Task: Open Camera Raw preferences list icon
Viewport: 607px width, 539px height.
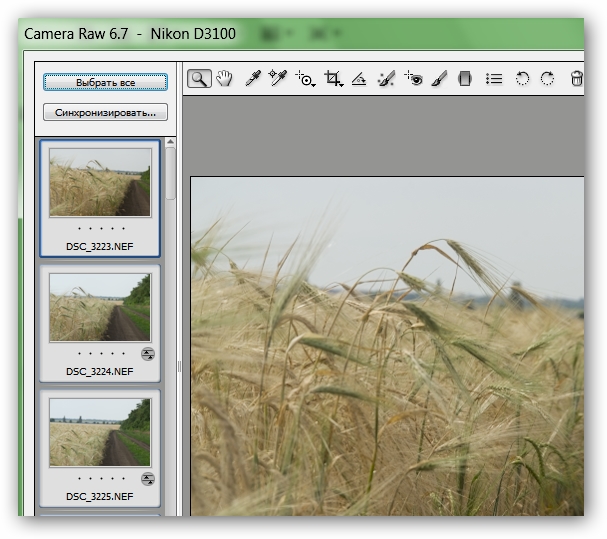Action: tap(494, 79)
